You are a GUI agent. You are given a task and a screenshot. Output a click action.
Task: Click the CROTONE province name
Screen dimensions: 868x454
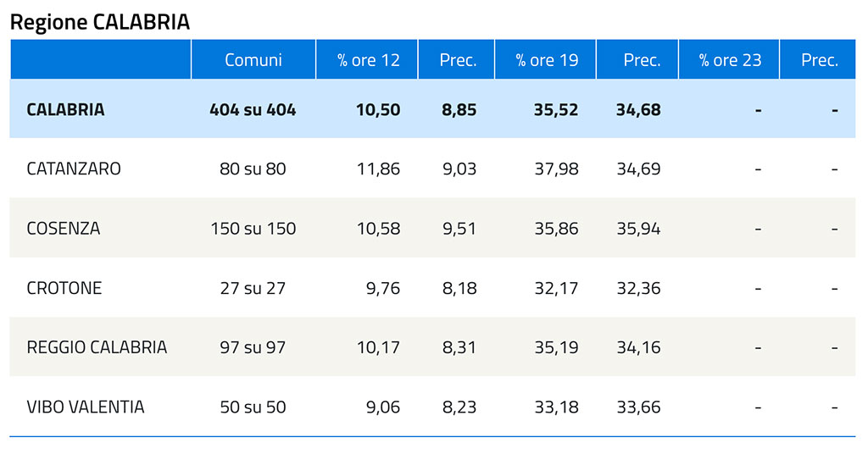pos(64,288)
